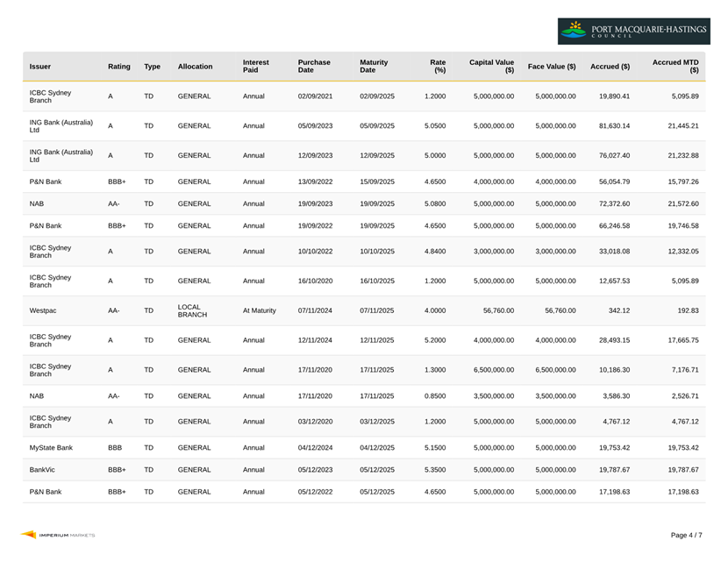728x562 pixels.
Task: Click the 15/09/2025 maturity date cell
Action: pos(377,181)
